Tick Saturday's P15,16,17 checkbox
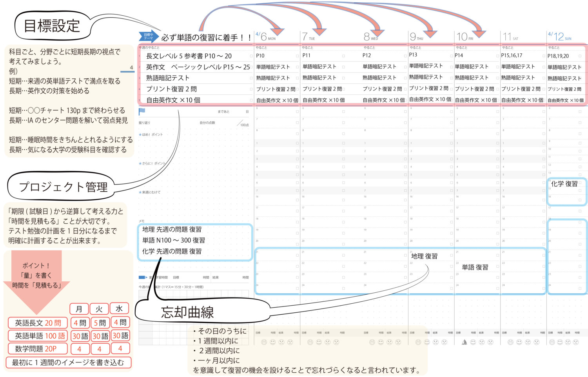Image resolution: width=588 pixels, height=377 pixels. tap(544, 56)
